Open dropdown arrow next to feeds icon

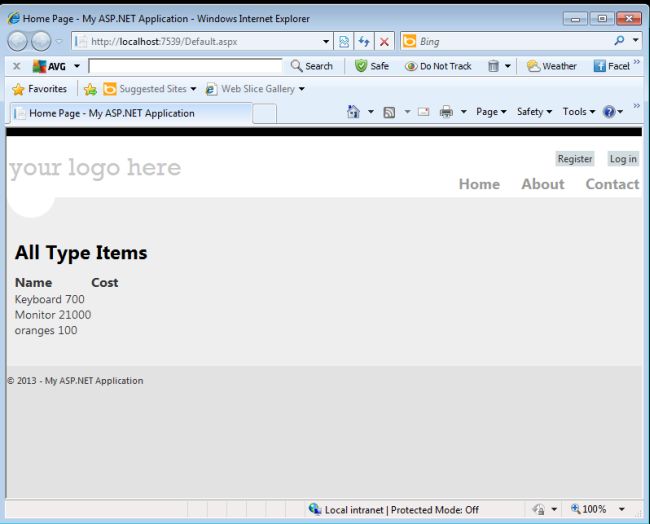(407, 112)
